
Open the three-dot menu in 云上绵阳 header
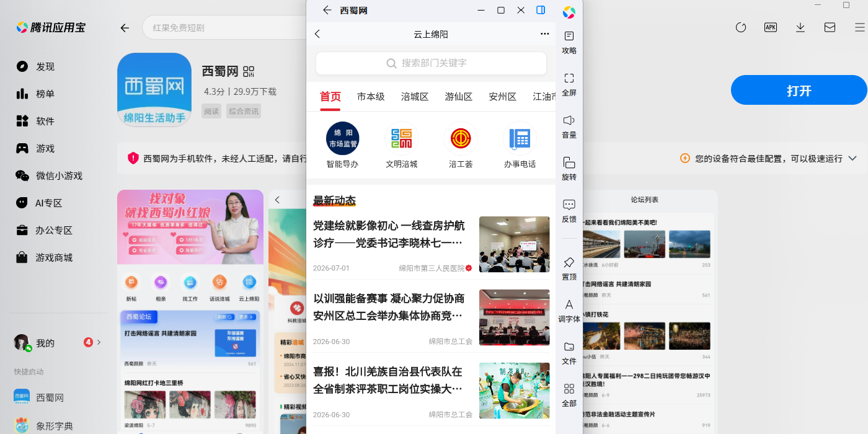(545, 34)
